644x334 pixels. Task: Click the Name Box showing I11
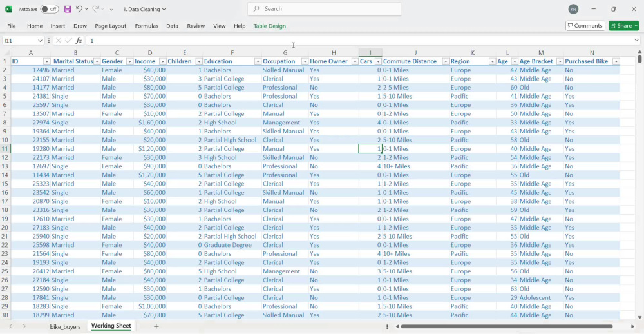tap(19, 41)
